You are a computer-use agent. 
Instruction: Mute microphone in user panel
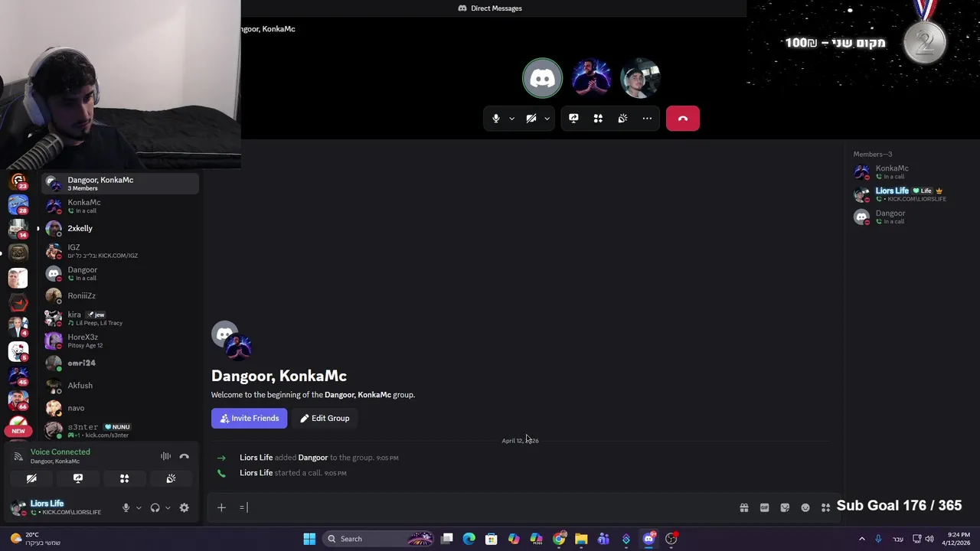coord(126,507)
